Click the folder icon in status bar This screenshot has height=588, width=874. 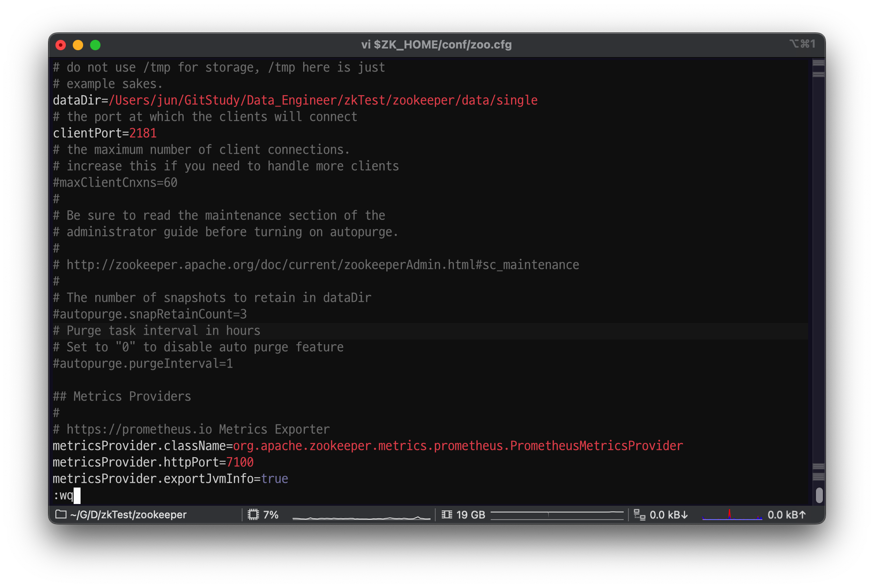[x=61, y=514]
